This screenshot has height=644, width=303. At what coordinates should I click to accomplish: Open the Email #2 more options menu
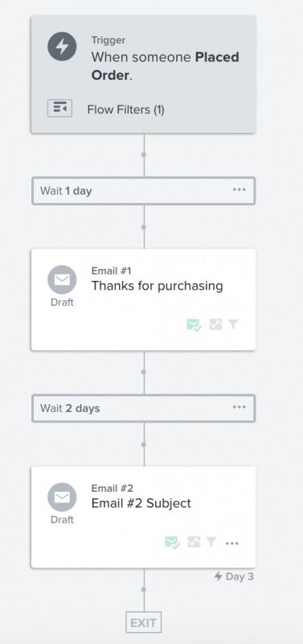coord(232,543)
